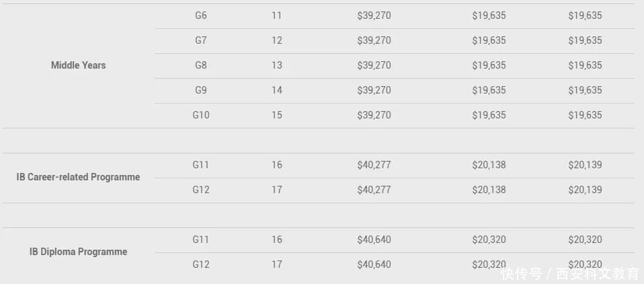Select the G6 grade cell
The image size is (644, 284).
pyautogui.click(x=201, y=15)
